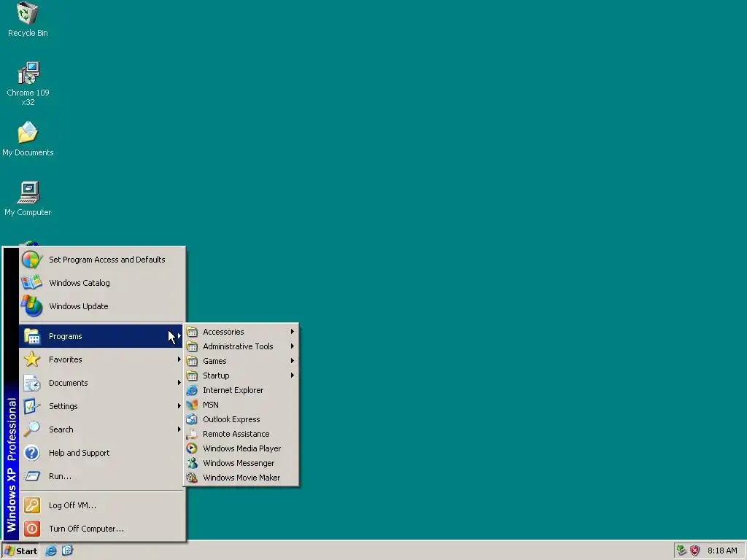The width and height of the screenshot is (747, 560).
Task: Click the Documents folder icon in Start menu
Action: click(32, 383)
